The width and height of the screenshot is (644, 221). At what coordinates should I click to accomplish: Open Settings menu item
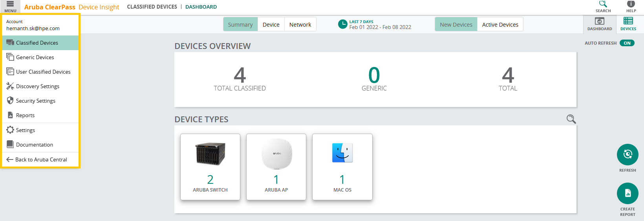pos(40,130)
